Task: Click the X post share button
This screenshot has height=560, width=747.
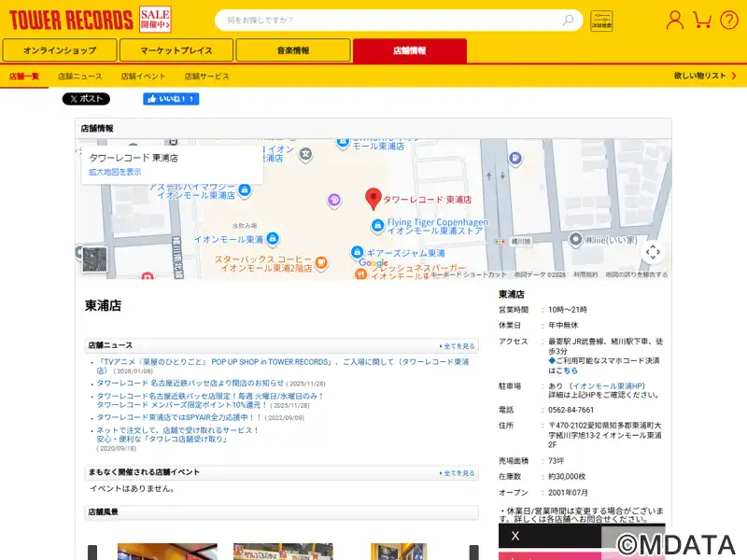Action: [86, 99]
